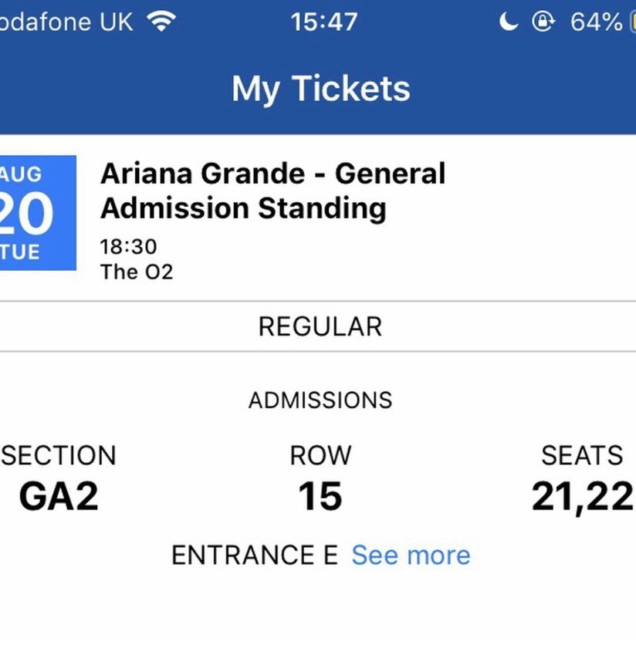Tap the ROW 15 value

tap(320, 498)
